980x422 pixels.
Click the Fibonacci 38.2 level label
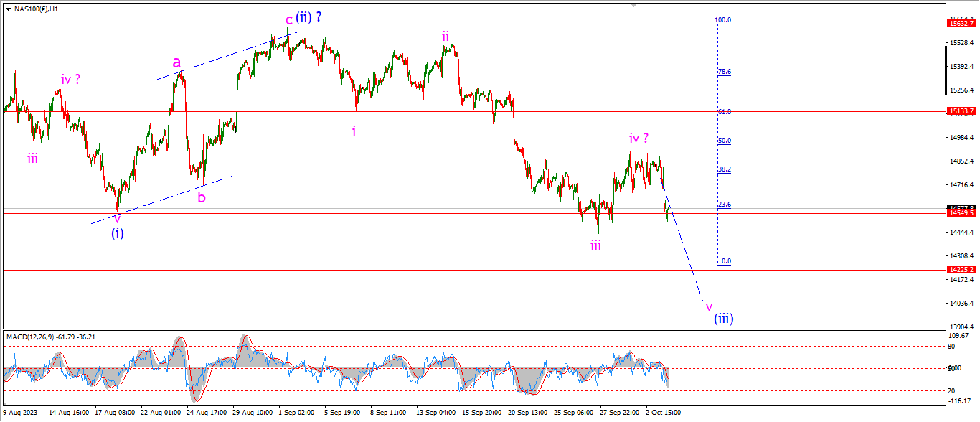click(725, 169)
